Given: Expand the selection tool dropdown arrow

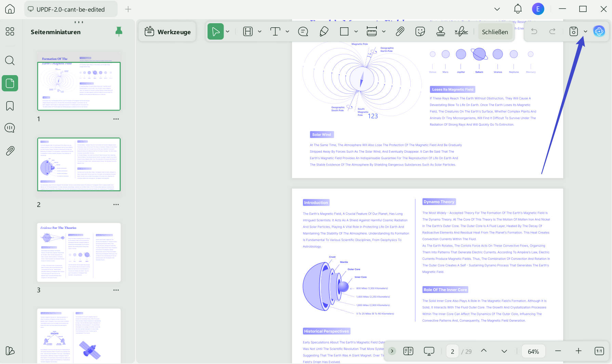Looking at the screenshot, I should 227,32.
